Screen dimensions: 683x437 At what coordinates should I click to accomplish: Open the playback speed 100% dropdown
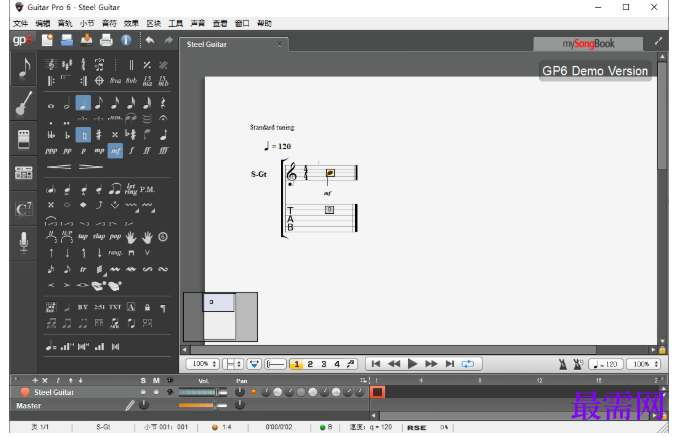pos(644,364)
